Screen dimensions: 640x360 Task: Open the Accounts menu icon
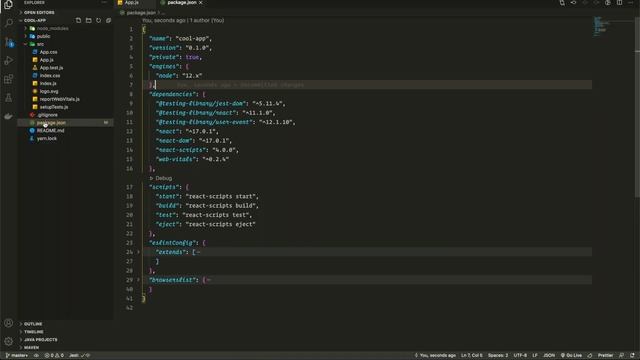(x=9, y=323)
